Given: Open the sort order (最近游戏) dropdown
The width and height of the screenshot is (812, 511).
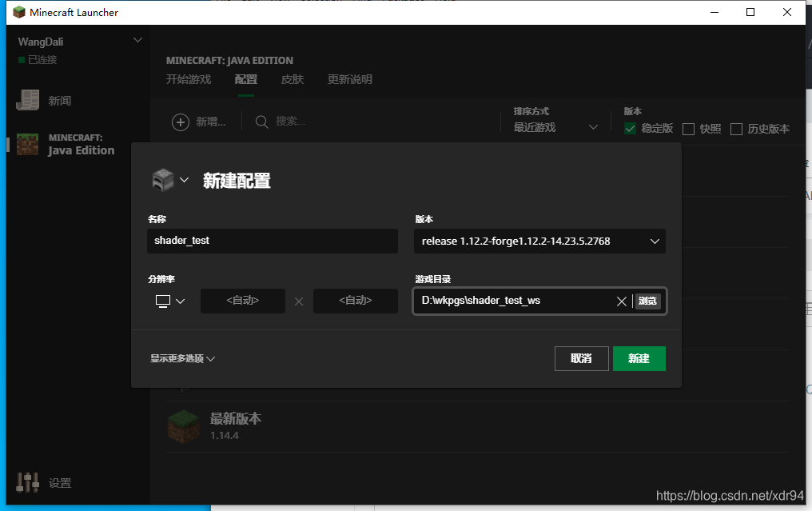Looking at the screenshot, I should point(555,127).
